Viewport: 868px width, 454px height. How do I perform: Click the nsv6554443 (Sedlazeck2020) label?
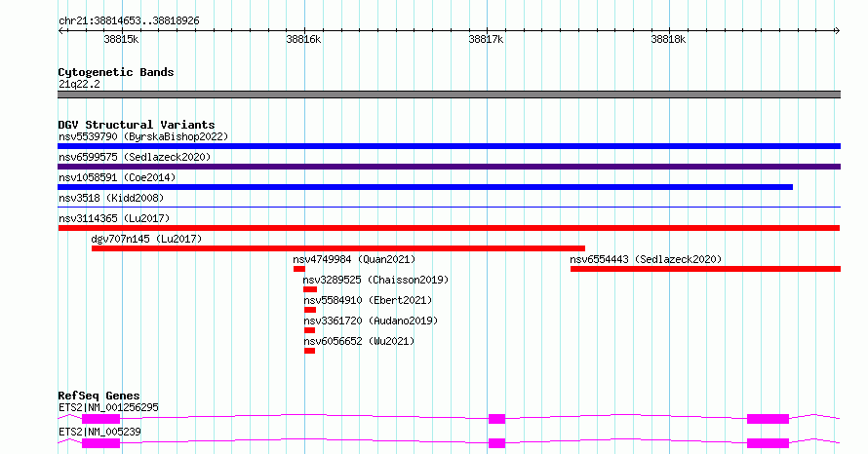pos(646,259)
